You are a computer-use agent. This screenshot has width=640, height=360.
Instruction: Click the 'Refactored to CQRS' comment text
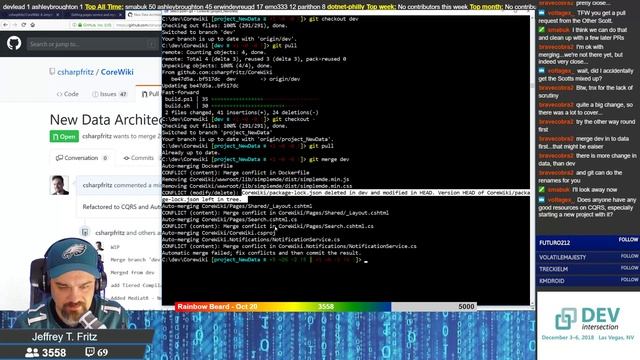122,207
